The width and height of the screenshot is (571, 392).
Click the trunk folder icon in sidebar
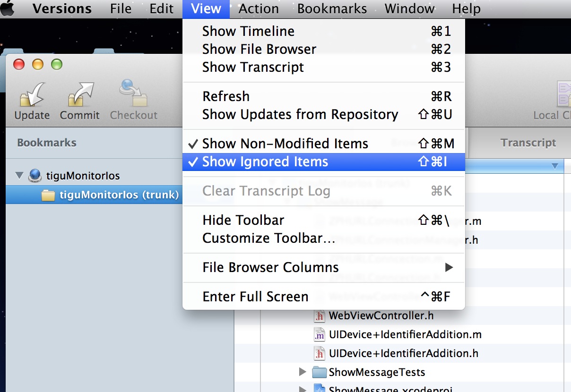(x=48, y=195)
